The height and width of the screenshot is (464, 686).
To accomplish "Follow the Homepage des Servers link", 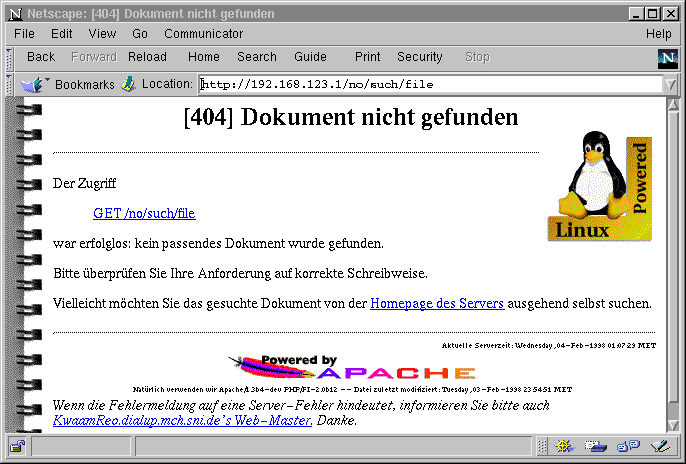I will pos(437,303).
